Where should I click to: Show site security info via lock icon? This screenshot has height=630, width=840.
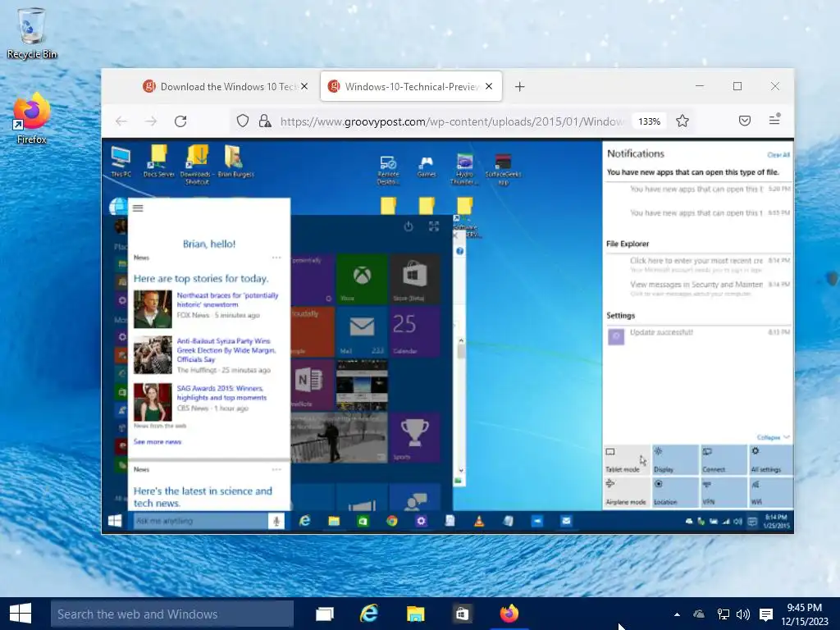265,121
